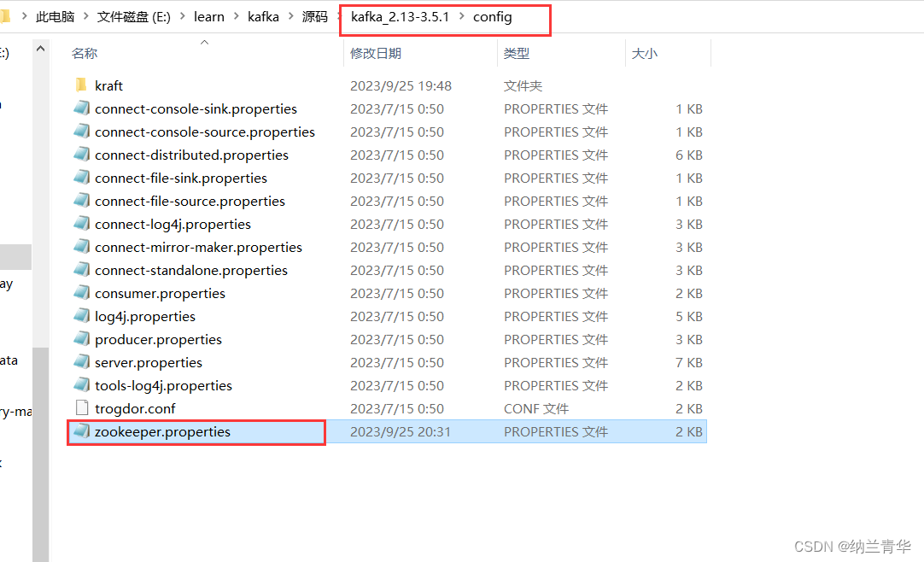Select the tools-log4j.properties file icon
Viewport: 924px width, 562px height.
(81, 385)
